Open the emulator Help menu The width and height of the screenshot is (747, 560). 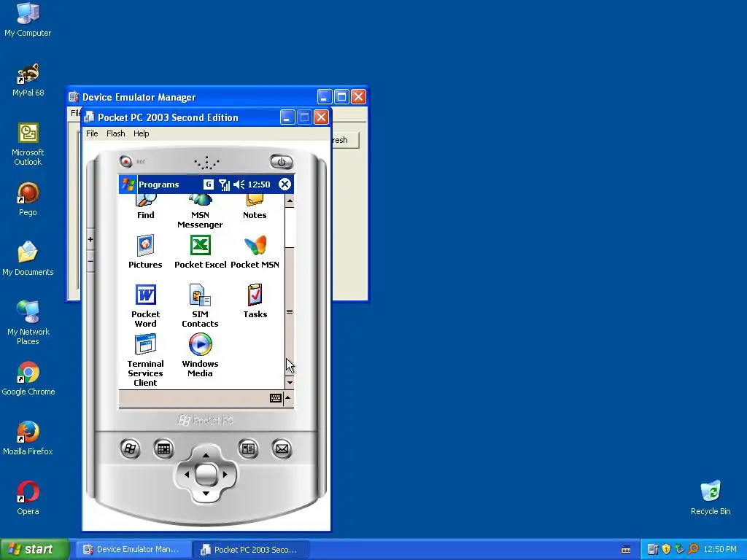click(141, 133)
